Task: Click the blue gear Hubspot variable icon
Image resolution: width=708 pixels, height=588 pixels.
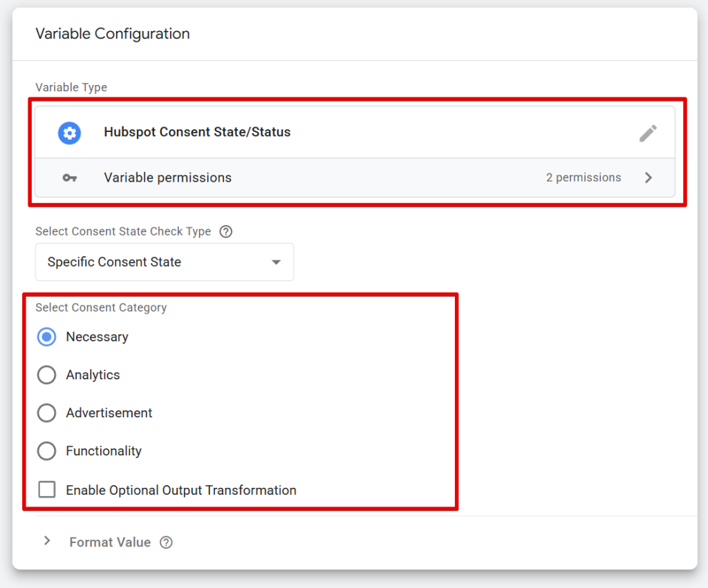Action: pos(69,133)
